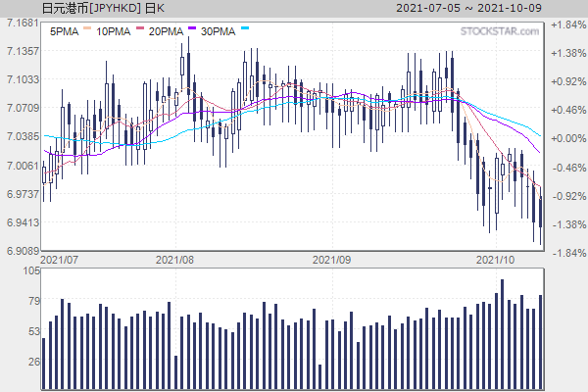588x392 pixels.
Task: Select the 30PMA legend label
Action: pos(217,31)
